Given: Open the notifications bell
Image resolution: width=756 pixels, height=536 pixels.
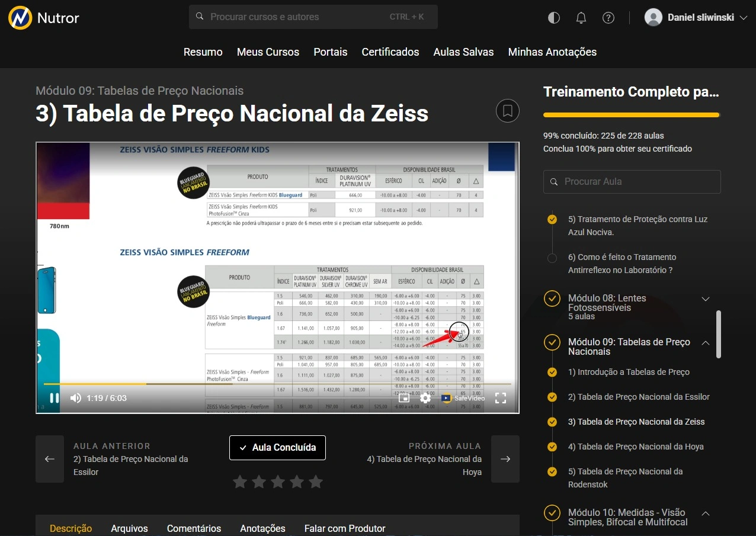Looking at the screenshot, I should click(x=581, y=18).
